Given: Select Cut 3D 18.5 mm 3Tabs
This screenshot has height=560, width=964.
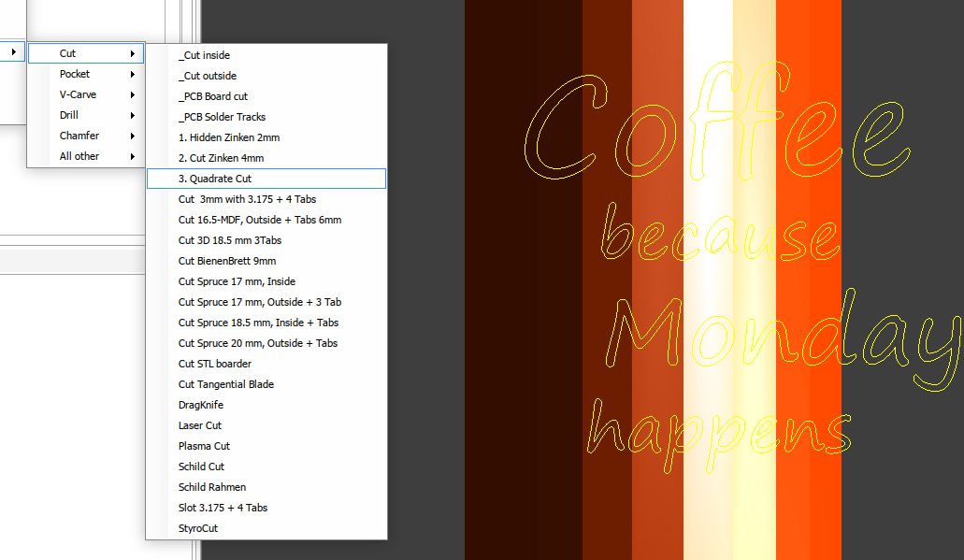Looking at the screenshot, I should tap(266, 240).
